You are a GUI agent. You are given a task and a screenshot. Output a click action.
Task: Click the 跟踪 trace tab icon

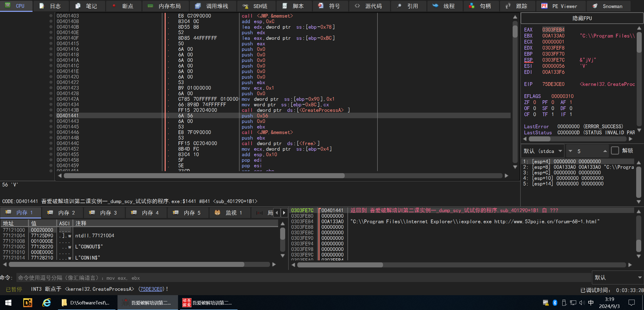pyautogui.click(x=508, y=6)
